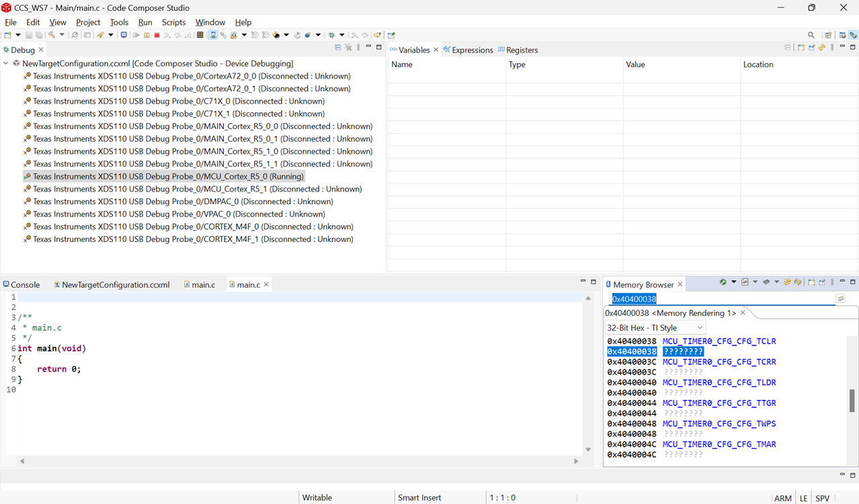
Task: Click the green Go icon in Memory Browser
Action: pos(723,282)
